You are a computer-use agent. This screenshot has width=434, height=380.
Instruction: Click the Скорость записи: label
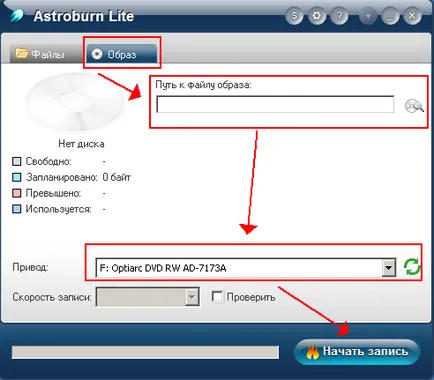click(x=52, y=297)
